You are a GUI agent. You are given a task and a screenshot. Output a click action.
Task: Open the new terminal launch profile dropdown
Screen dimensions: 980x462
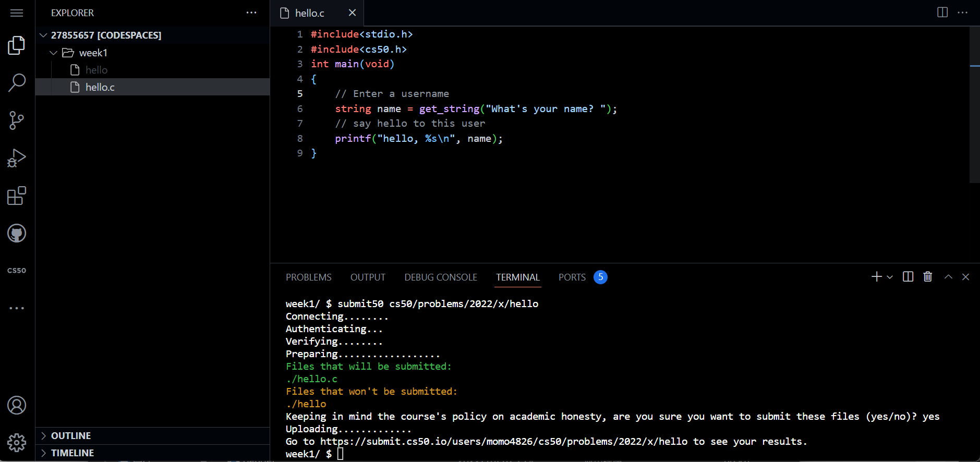pyautogui.click(x=890, y=277)
